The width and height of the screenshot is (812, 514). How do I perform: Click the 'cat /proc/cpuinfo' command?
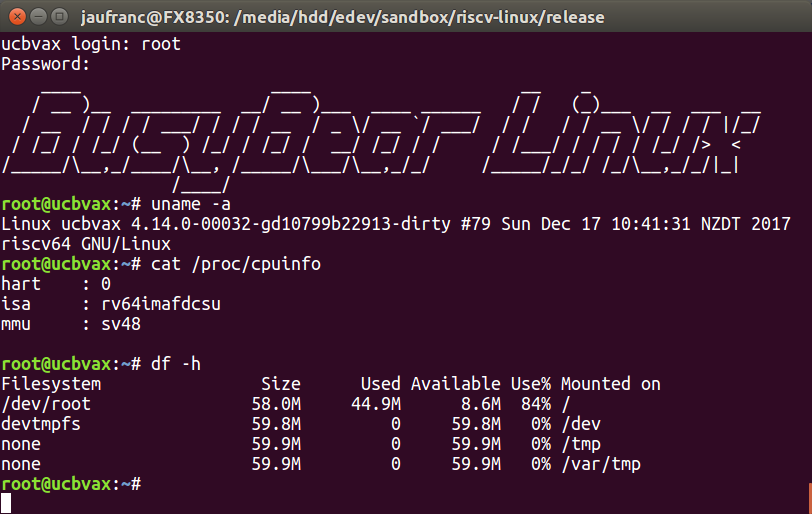point(236,264)
